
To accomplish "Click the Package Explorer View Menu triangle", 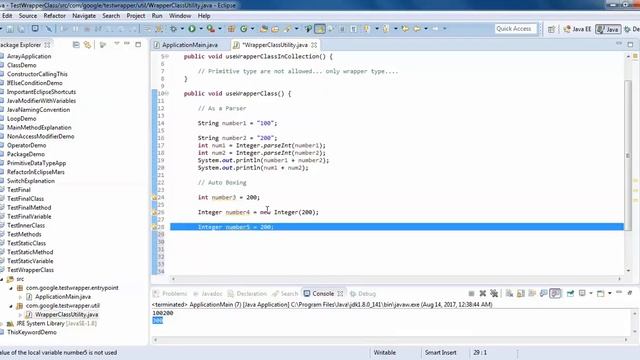I will point(117,43).
